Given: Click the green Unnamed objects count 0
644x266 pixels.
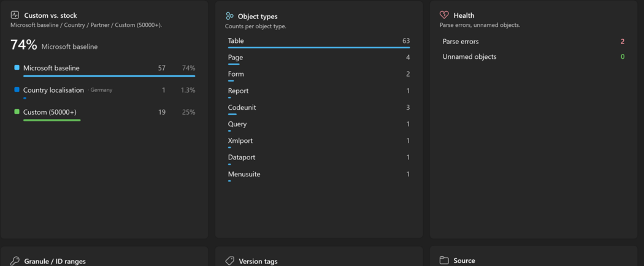Looking at the screenshot, I should click(623, 56).
